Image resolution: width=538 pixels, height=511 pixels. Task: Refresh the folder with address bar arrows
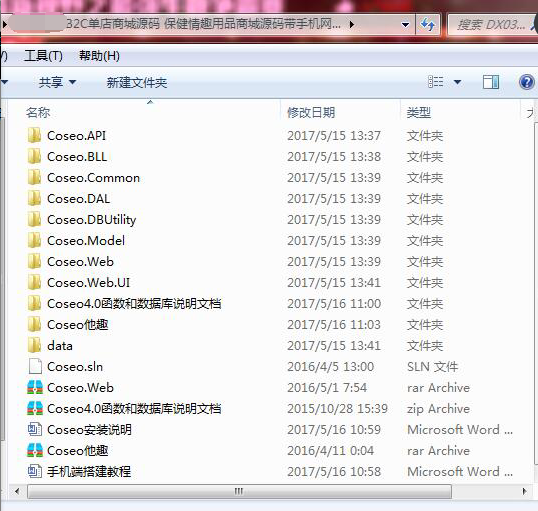click(428, 24)
